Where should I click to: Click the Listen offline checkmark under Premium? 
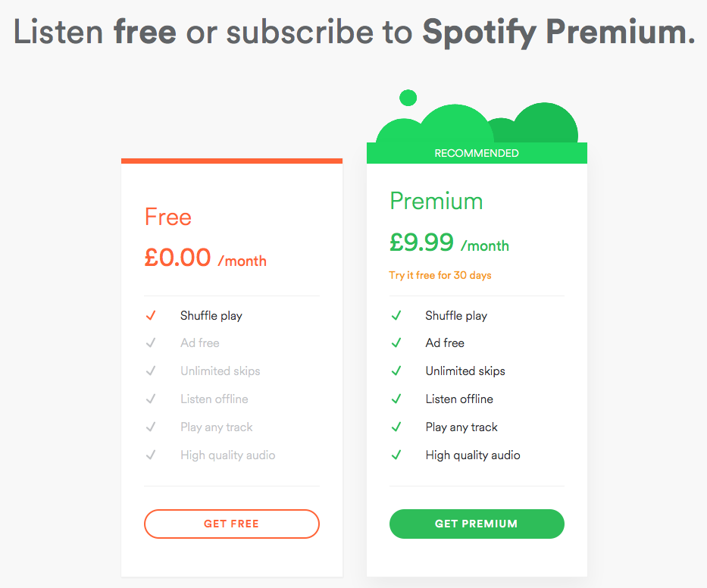[396, 399]
